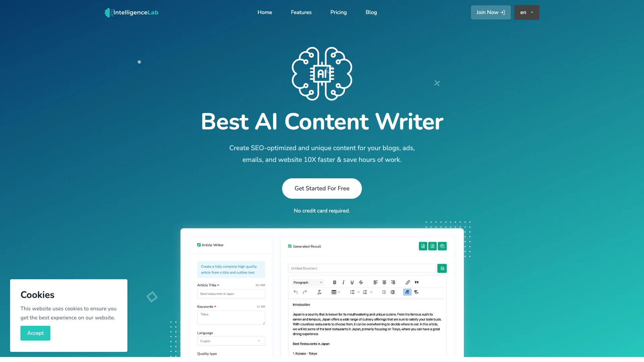Toggle the bullet list formatting option
Viewport: 644px width, 362px height.
click(x=352, y=292)
